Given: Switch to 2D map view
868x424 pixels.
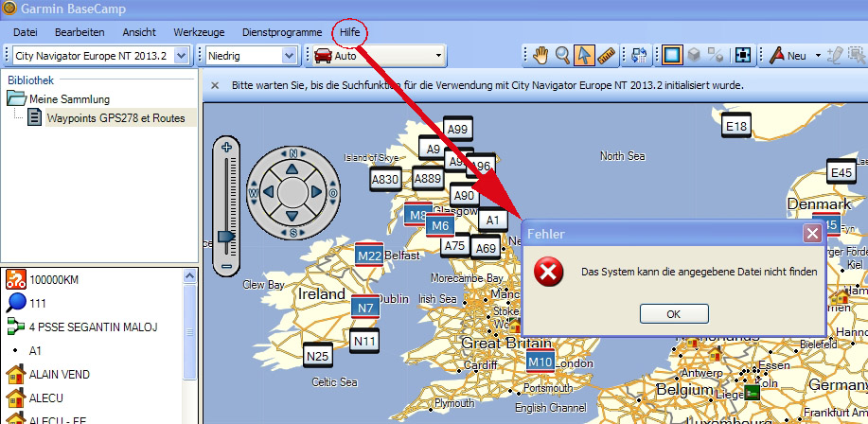Looking at the screenshot, I should [671, 55].
